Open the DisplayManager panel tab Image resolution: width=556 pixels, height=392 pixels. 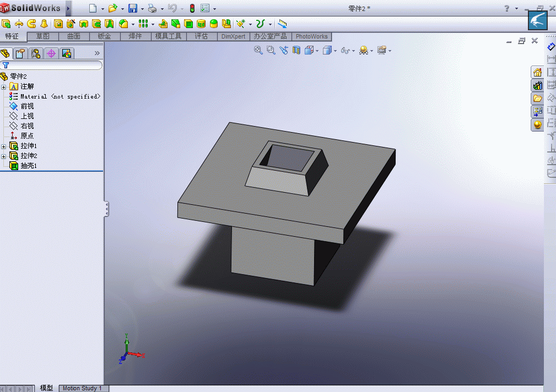pyautogui.click(x=67, y=53)
